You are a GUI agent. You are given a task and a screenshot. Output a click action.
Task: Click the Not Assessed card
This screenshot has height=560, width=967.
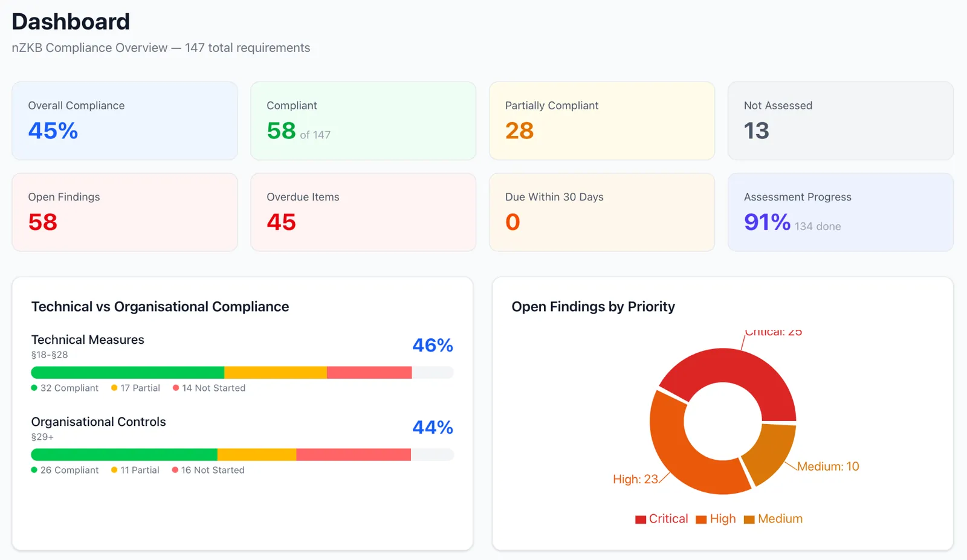(x=841, y=121)
